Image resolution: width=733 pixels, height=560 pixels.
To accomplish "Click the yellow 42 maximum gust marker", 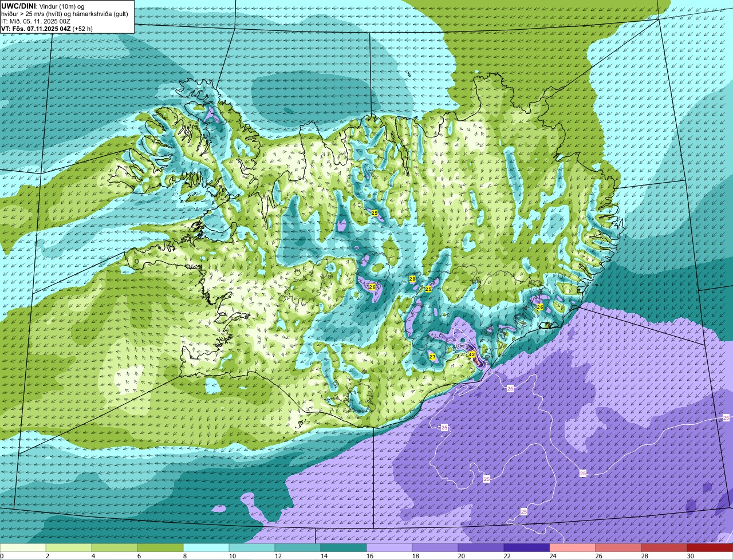I will (472, 355).
